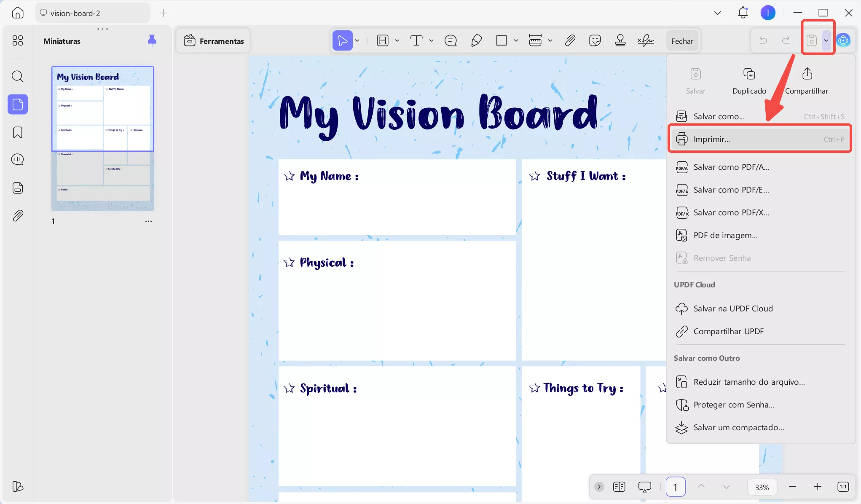Click the Fechar button
Screen dimensions: 861x504
[682, 41]
